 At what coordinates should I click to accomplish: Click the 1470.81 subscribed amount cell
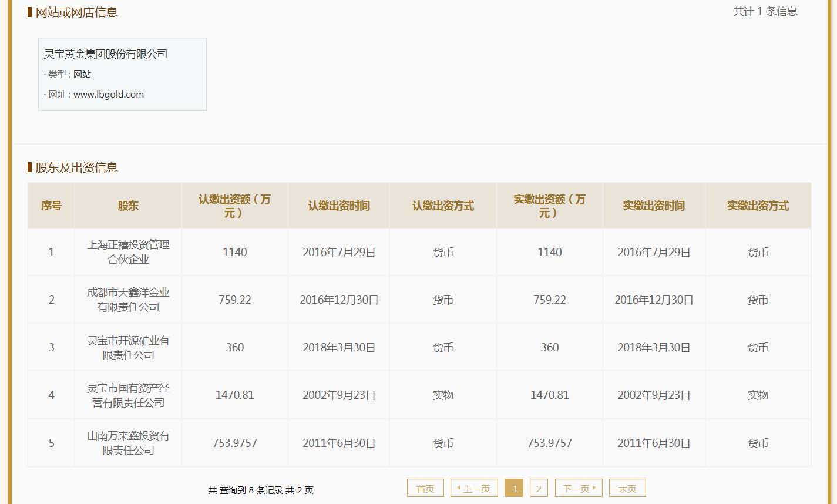tap(234, 395)
